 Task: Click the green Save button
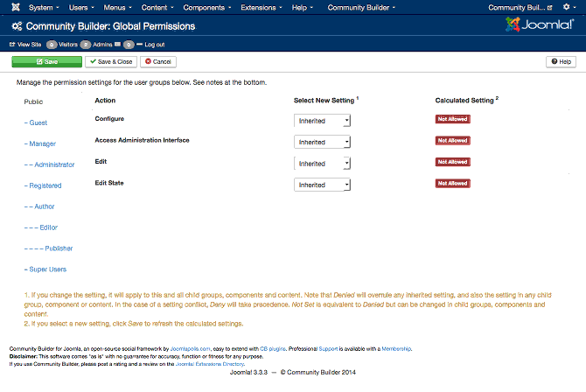tap(46, 62)
